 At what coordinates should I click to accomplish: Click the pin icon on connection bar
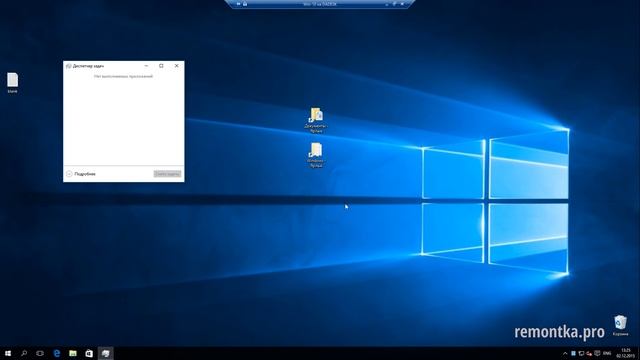[x=238, y=4]
